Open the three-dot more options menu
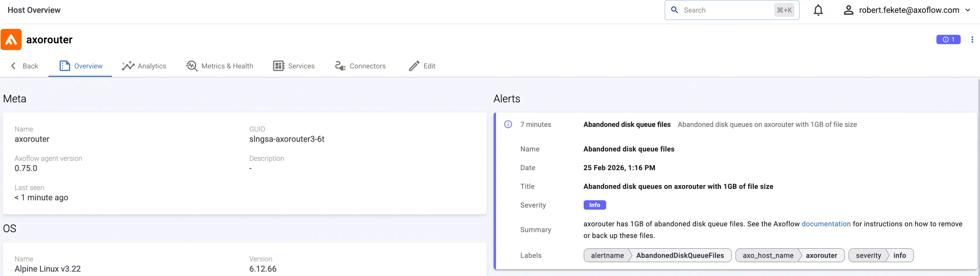The width and height of the screenshot is (980, 276). pos(972,39)
